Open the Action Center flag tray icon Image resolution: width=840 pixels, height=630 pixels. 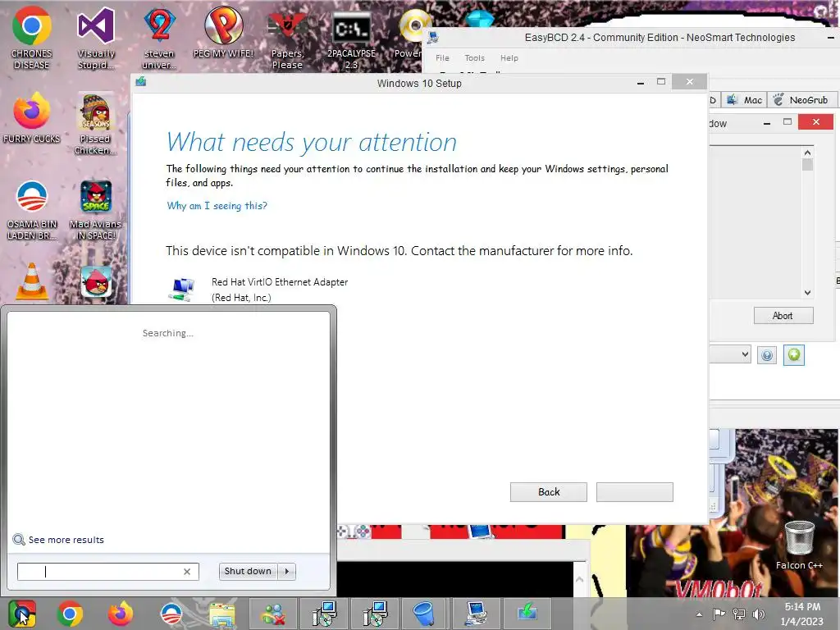(x=719, y=614)
